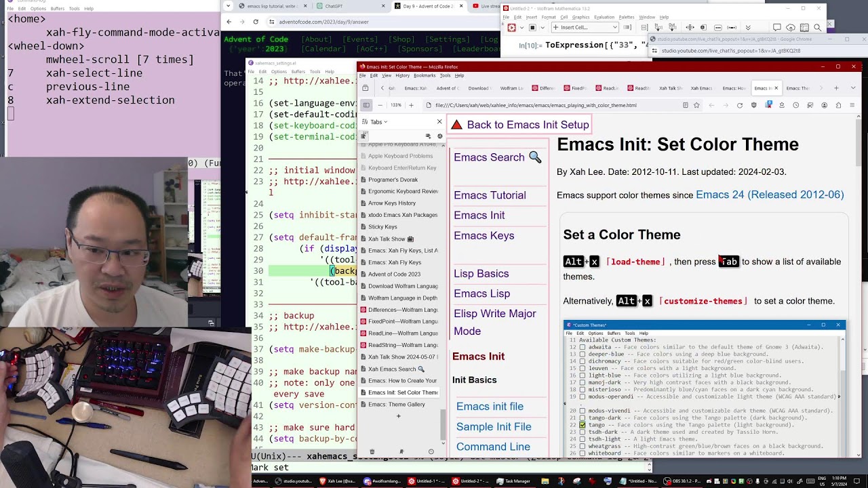This screenshot has width=868, height=488.
Task: Click the 133% zoom level indicator
Action: click(396, 105)
